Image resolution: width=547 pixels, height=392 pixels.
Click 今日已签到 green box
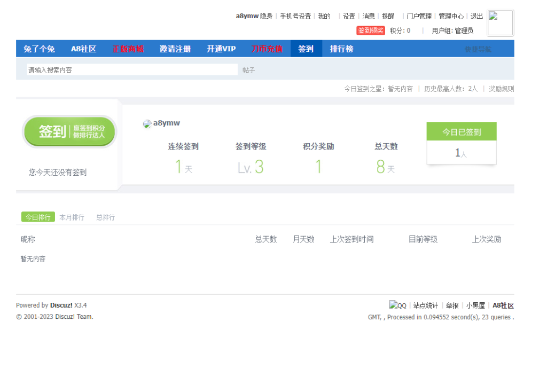(461, 131)
